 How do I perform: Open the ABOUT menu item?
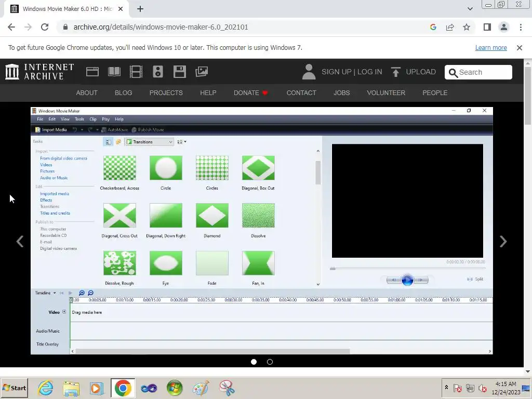[x=87, y=92]
